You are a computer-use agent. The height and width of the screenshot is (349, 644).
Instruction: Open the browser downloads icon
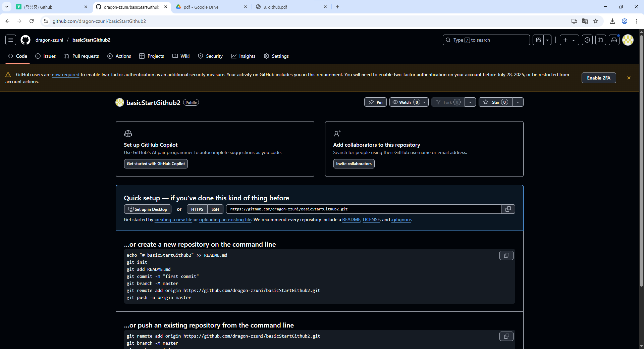[612, 21]
